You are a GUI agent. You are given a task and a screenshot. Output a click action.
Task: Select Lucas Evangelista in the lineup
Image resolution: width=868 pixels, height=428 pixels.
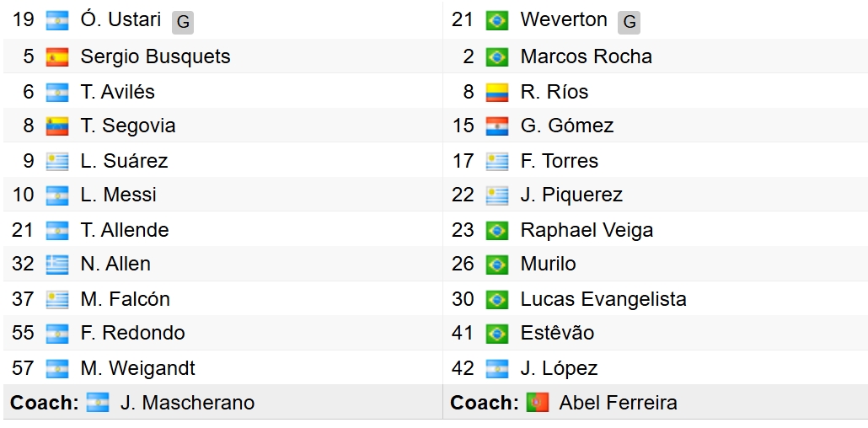603,299
